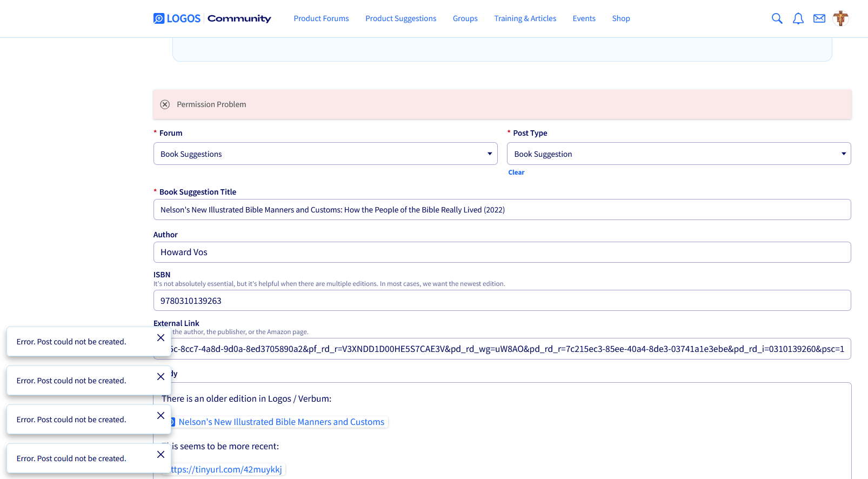Open the search icon in header
Viewport: 868px width, 479px height.
click(777, 18)
